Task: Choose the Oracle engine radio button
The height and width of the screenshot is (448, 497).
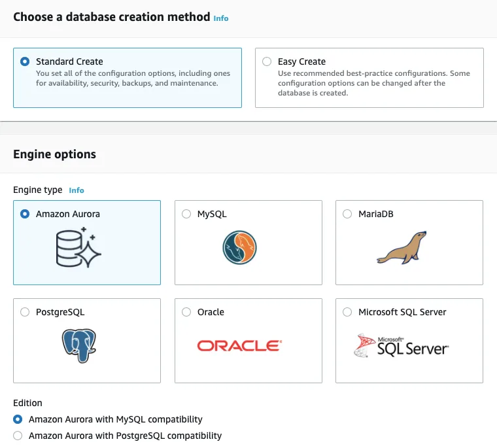Action: (186, 312)
